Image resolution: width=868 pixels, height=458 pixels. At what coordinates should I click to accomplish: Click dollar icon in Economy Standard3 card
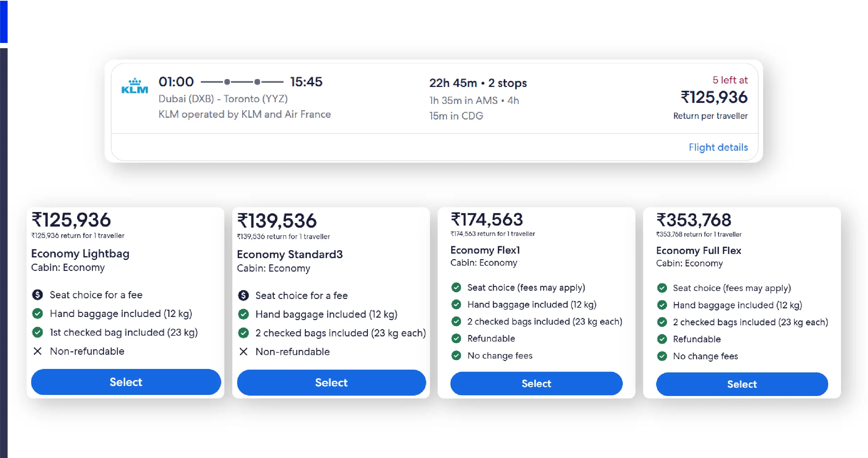click(x=243, y=296)
